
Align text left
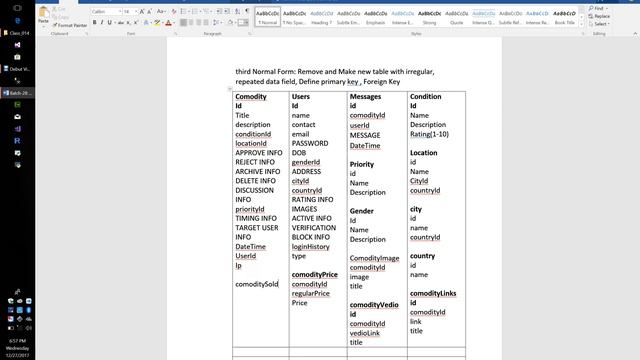coord(183,23)
